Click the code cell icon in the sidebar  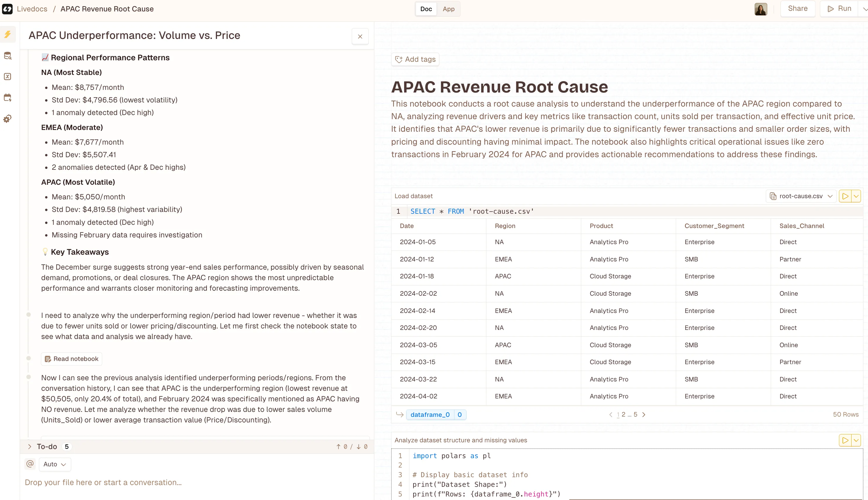8,77
